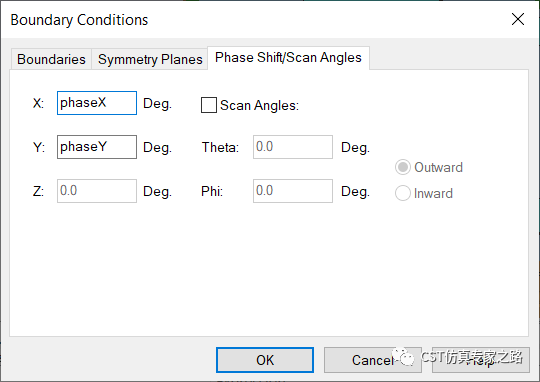Viewport: 540px width, 382px height.
Task: Click the Outward label text
Action: [438, 167]
